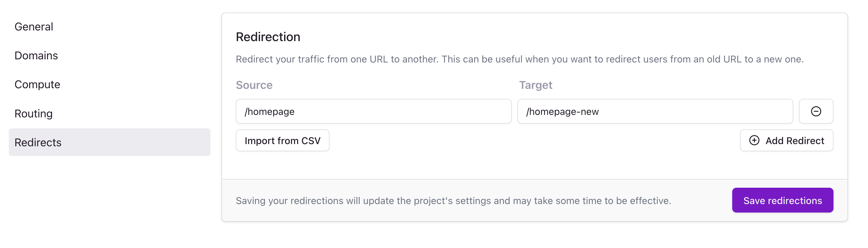Viewport: 868px width, 248px height.
Task: Focus the Source input containing /homepage
Action: click(373, 111)
